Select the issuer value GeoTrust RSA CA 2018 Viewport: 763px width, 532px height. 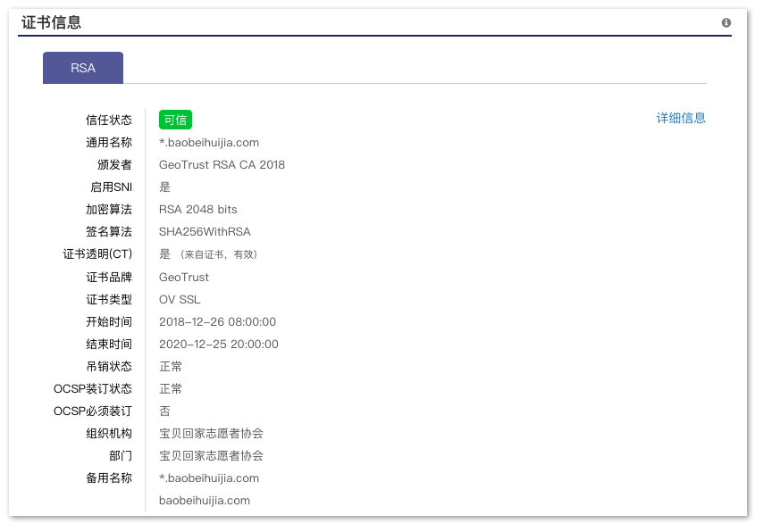[x=222, y=165]
